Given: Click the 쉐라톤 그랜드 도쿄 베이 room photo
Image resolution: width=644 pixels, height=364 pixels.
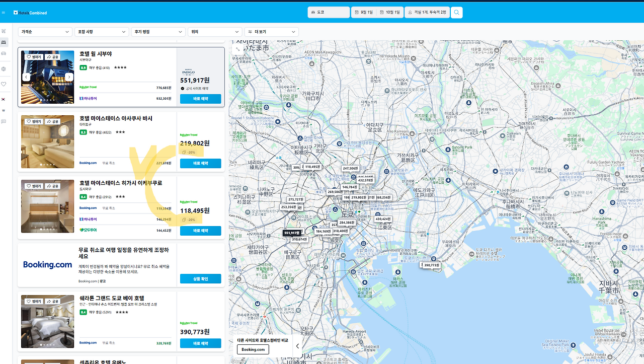Looking at the screenshot, I should pyautogui.click(x=47, y=321).
